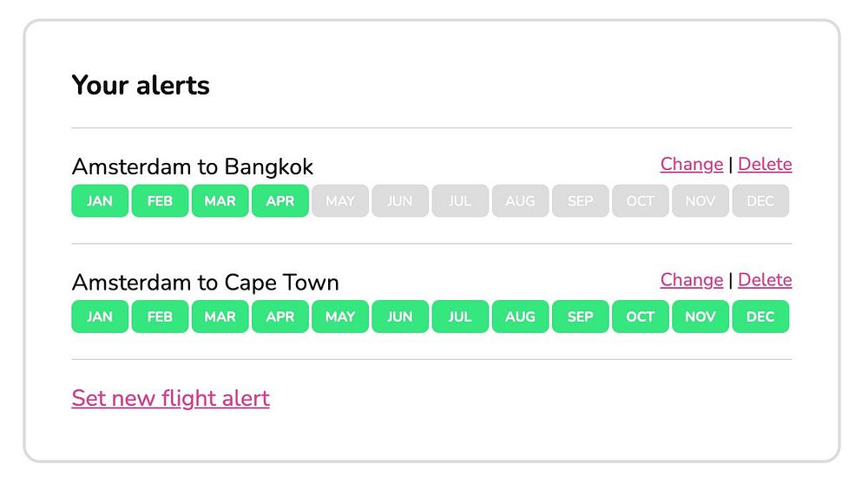868x483 pixels.
Task: Delete the Amsterdam to Cape Town alert
Action: click(x=765, y=280)
